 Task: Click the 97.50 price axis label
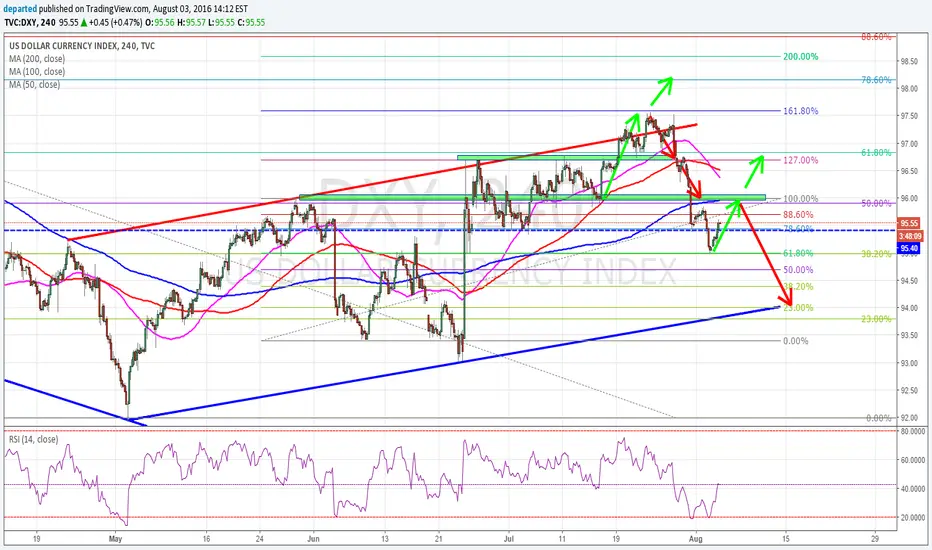click(x=909, y=116)
